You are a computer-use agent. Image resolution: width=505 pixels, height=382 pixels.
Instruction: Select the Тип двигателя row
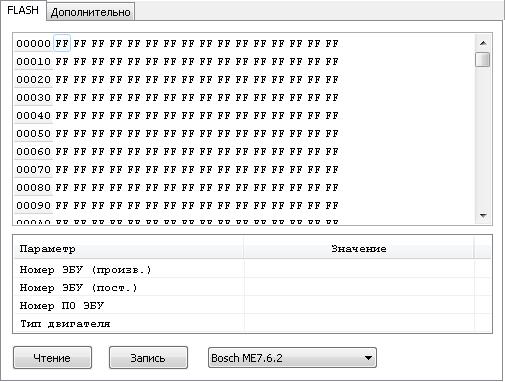252,323
